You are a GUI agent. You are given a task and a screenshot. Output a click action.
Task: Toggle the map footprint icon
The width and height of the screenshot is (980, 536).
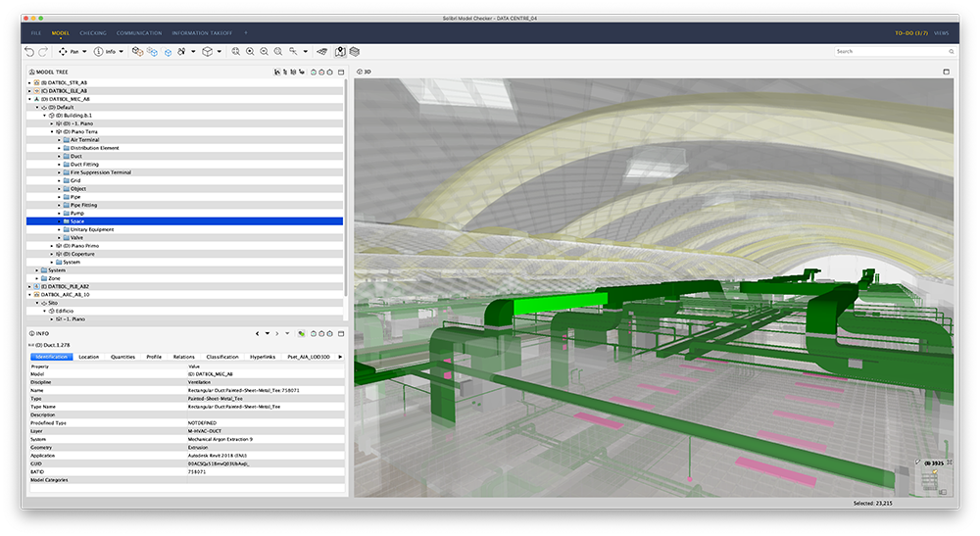pyautogui.click(x=340, y=52)
